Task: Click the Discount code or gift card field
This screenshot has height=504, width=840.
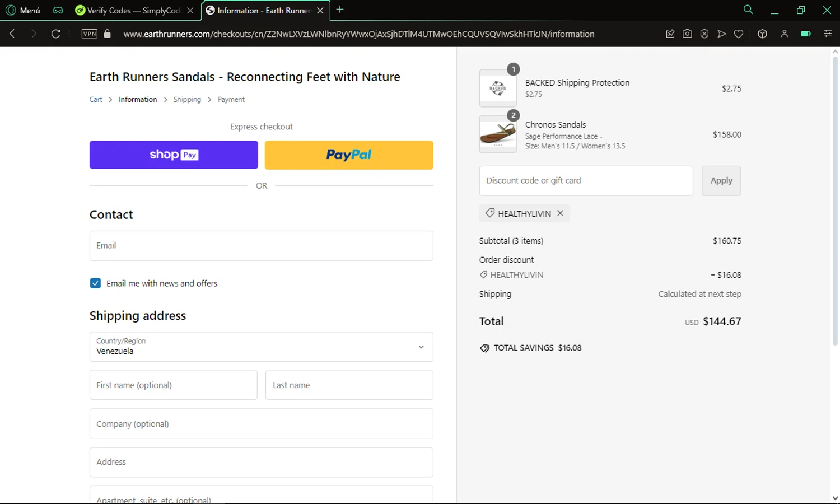Action: coord(586,181)
